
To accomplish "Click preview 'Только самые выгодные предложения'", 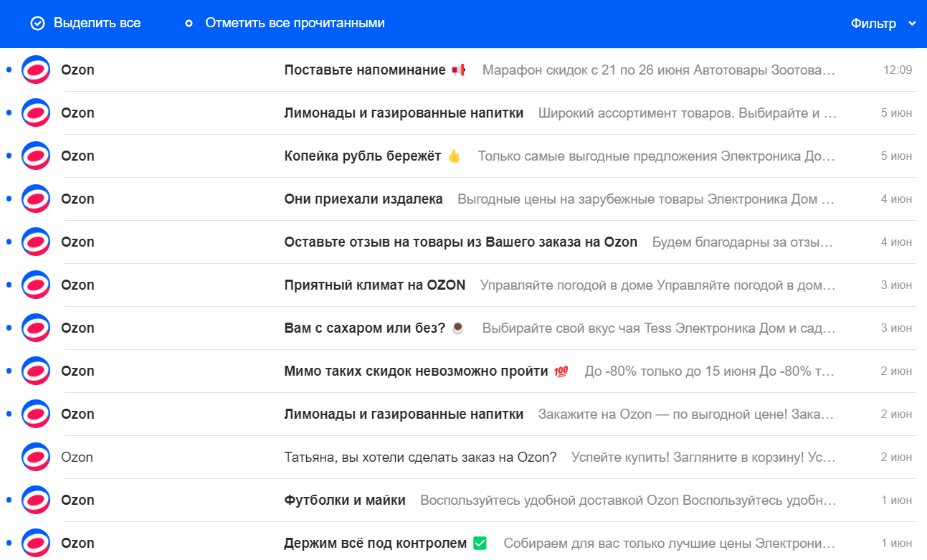I will [x=597, y=156].
